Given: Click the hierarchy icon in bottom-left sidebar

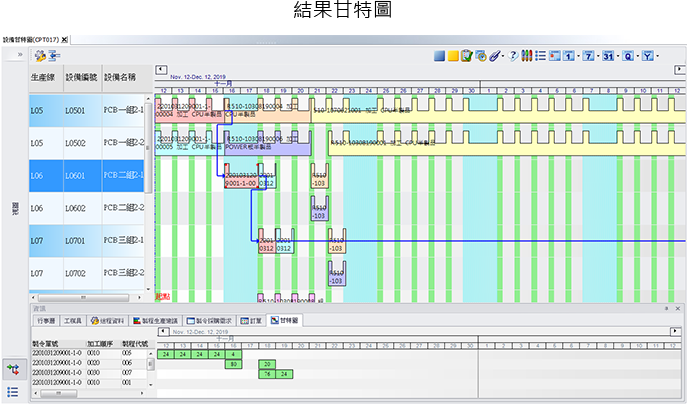Looking at the screenshot, I should tap(12, 369).
